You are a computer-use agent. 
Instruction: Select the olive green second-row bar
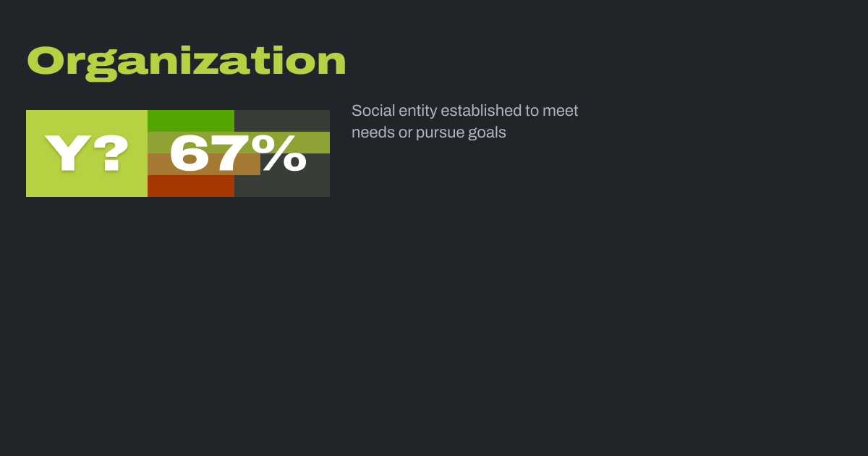(158, 143)
